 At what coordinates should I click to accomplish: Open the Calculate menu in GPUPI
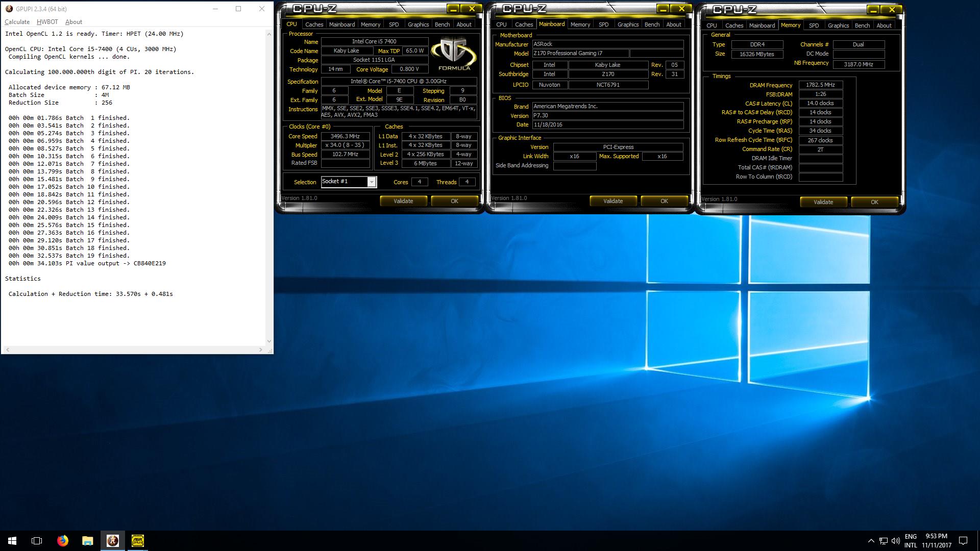[17, 22]
